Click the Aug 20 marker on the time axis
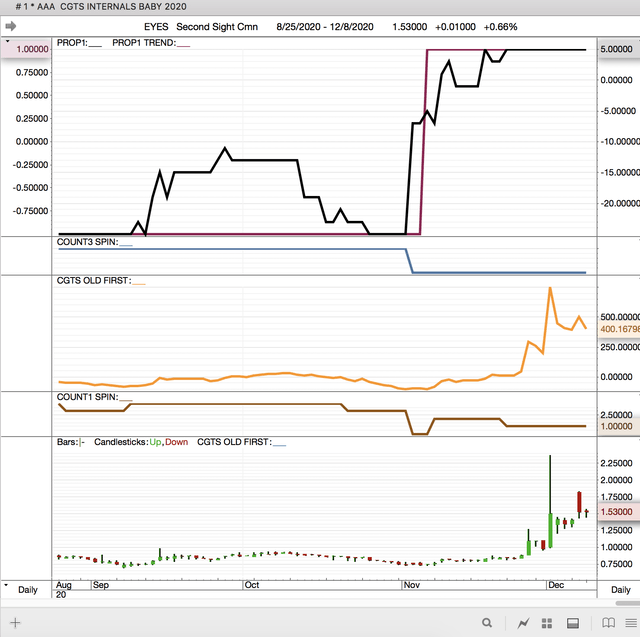This screenshot has height=637, width=640. point(63,589)
